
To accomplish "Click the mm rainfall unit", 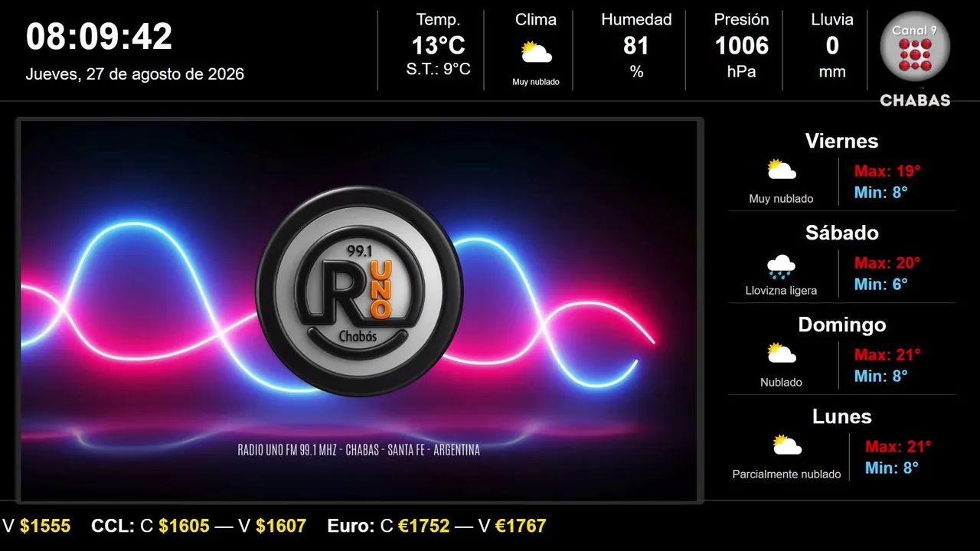I will pos(832,73).
